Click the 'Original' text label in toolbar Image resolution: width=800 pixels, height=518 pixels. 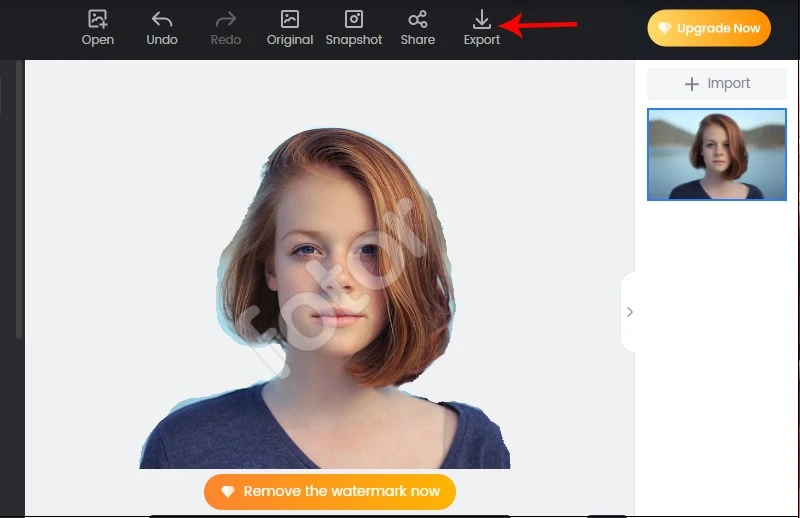(290, 40)
